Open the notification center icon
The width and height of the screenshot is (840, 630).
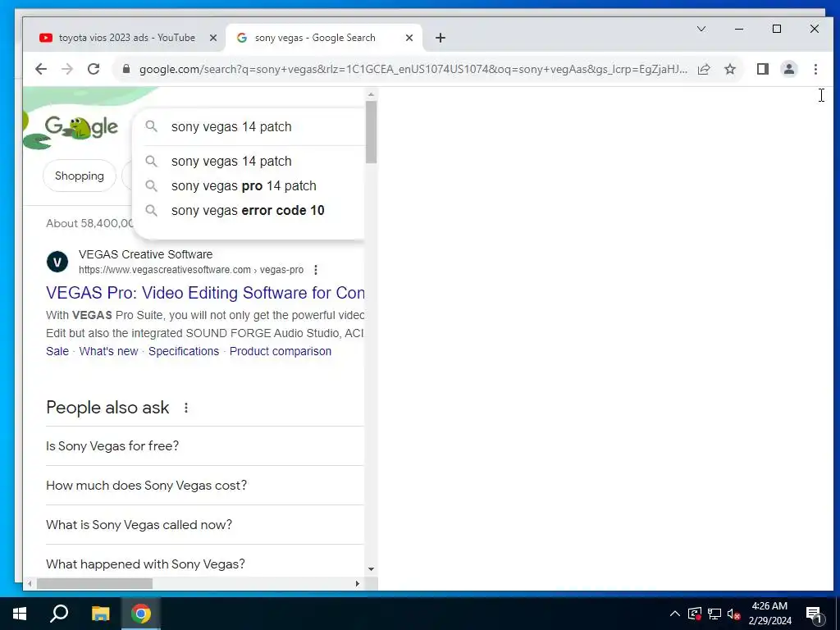(815, 614)
